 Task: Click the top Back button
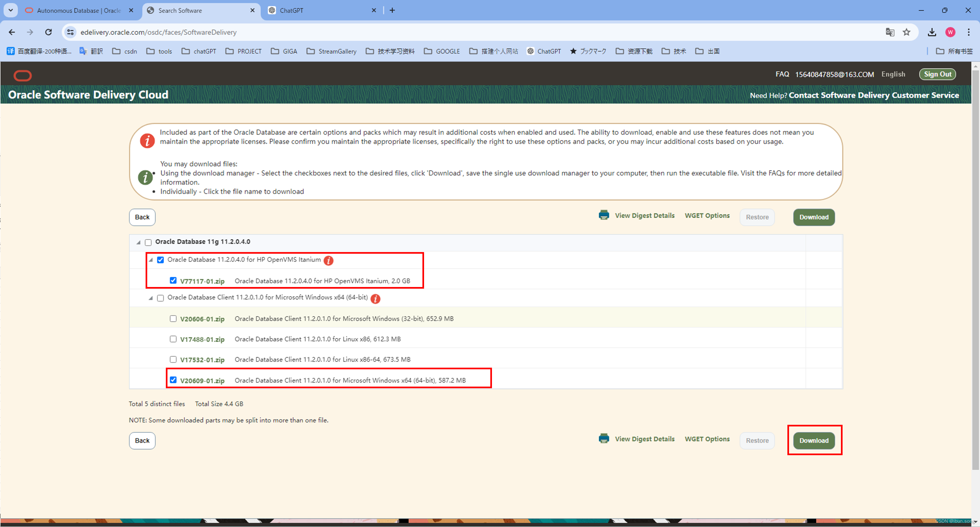(142, 217)
